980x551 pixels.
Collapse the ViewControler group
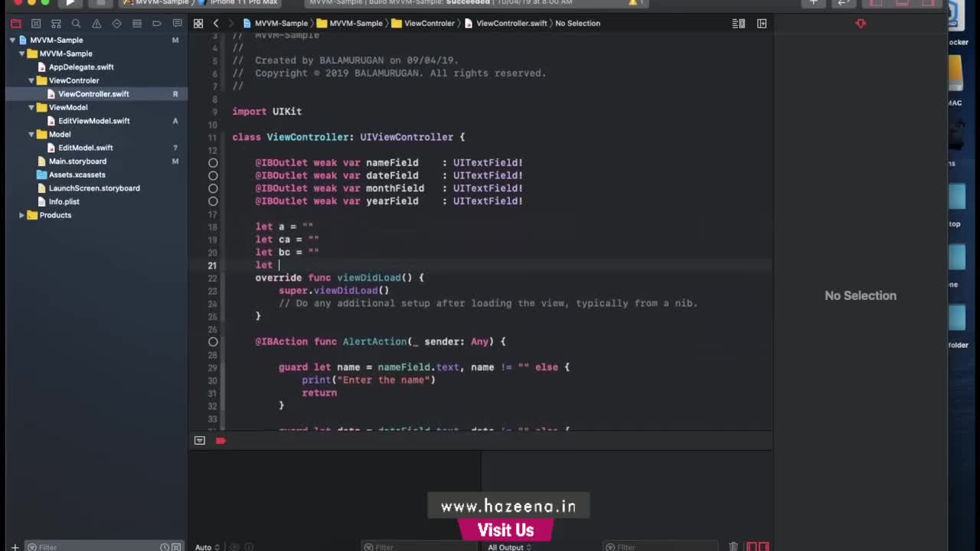point(31,80)
